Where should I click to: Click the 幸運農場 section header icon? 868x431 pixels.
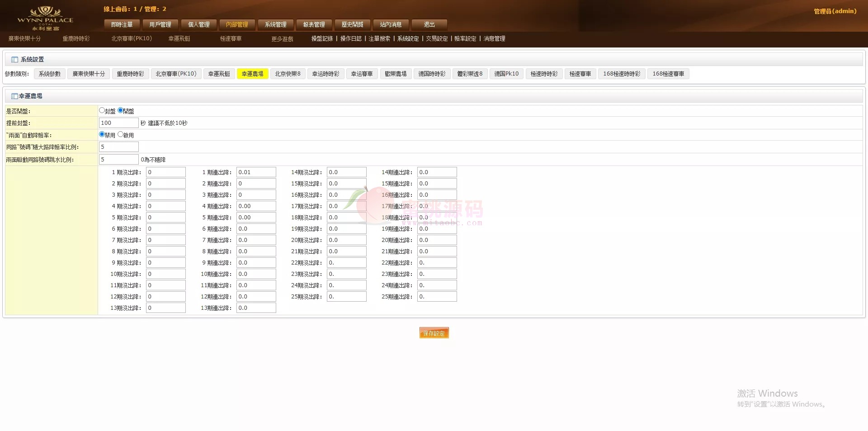click(x=14, y=96)
